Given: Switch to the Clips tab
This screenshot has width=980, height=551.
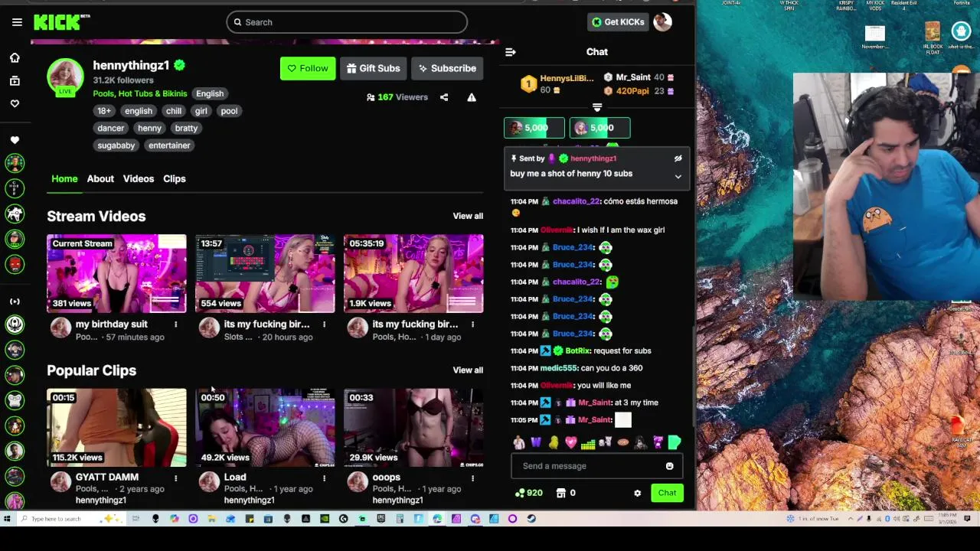Looking at the screenshot, I should coord(174,178).
